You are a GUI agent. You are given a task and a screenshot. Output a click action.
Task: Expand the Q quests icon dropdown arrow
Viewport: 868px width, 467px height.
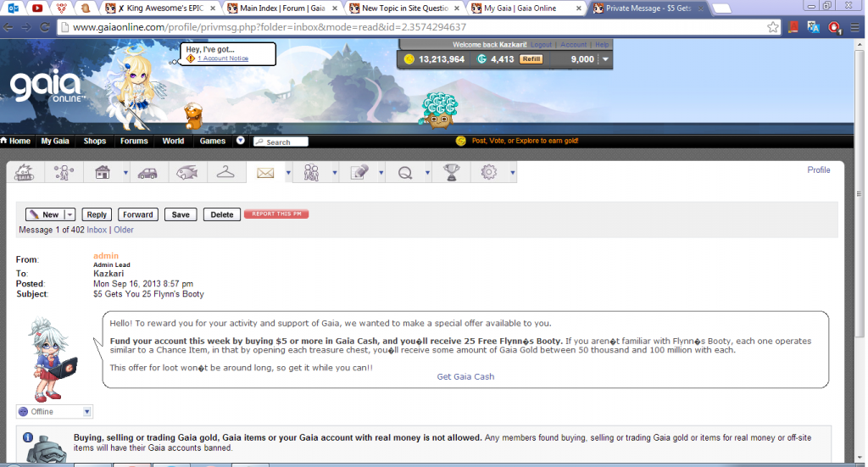427,173
